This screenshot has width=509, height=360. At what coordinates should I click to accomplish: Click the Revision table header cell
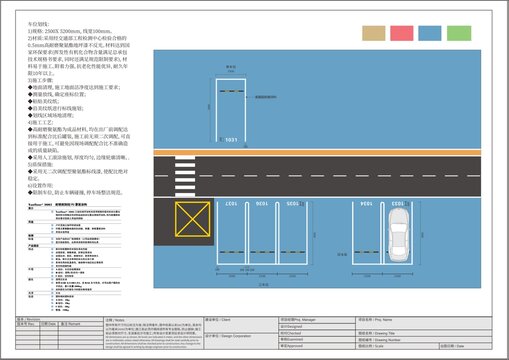pyautogui.click(x=60, y=319)
